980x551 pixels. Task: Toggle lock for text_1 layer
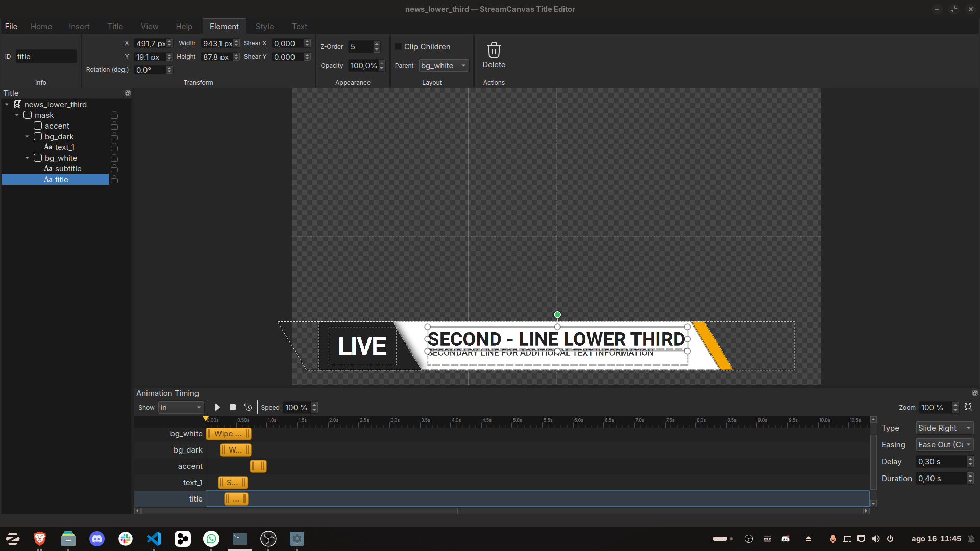click(x=114, y=147)
